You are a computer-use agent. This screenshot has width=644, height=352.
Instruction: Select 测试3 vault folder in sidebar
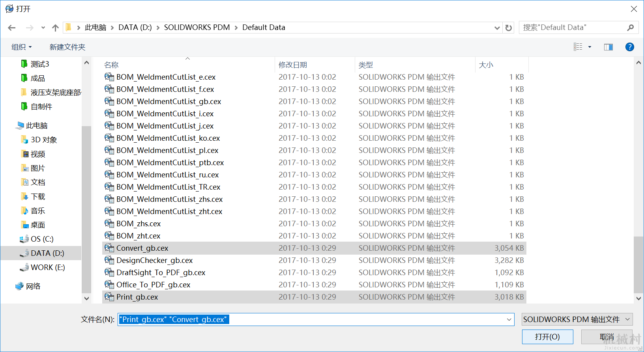point(40,64)
